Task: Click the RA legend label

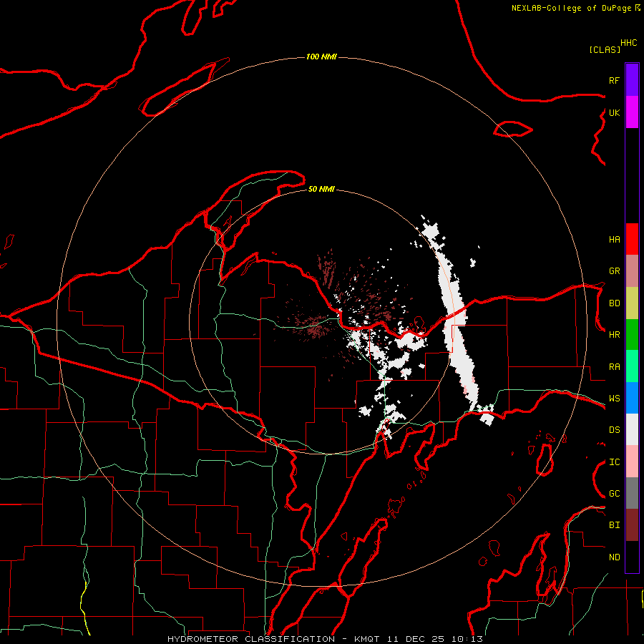Action: click(614, 367)
